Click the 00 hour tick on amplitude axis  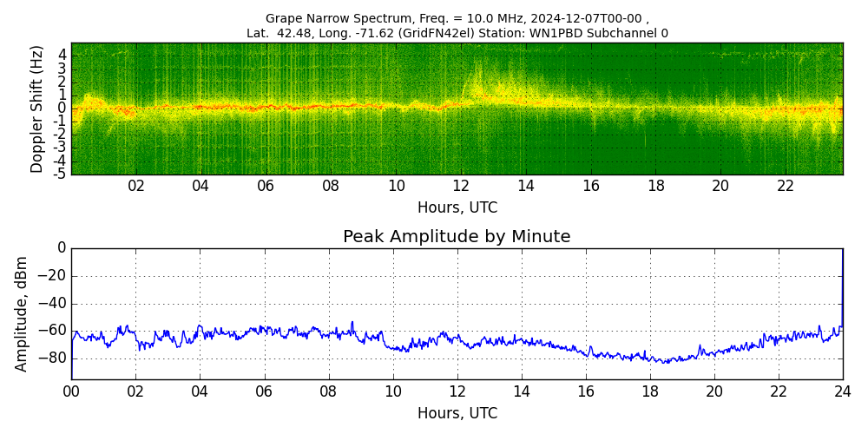click(x=71, y=391)
